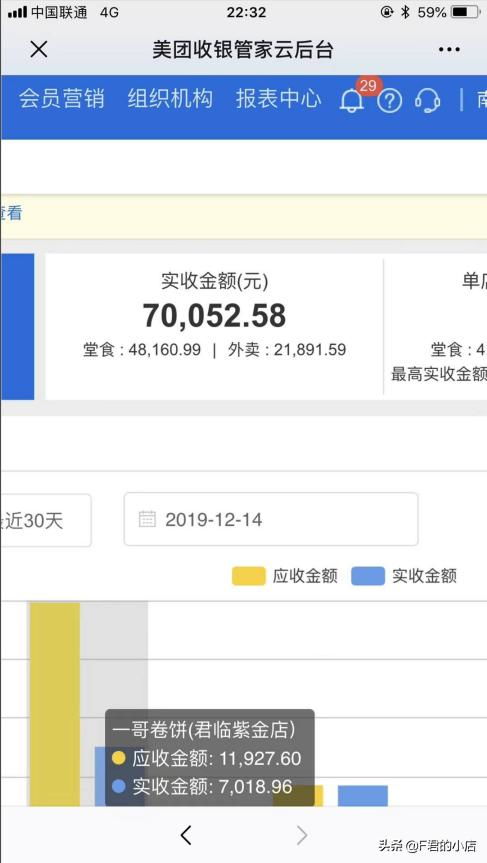
Task: Open the 2019-12-14 date picker field
Action: point(271,519)
